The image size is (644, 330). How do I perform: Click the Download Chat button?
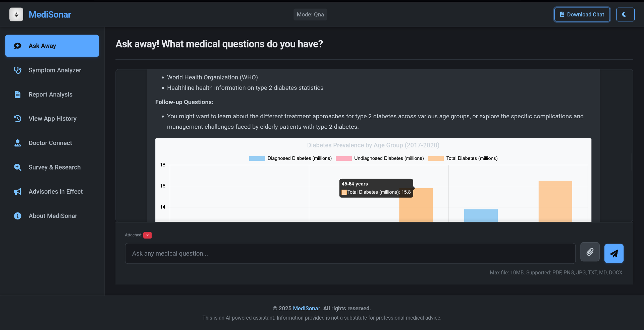(582, 14)
